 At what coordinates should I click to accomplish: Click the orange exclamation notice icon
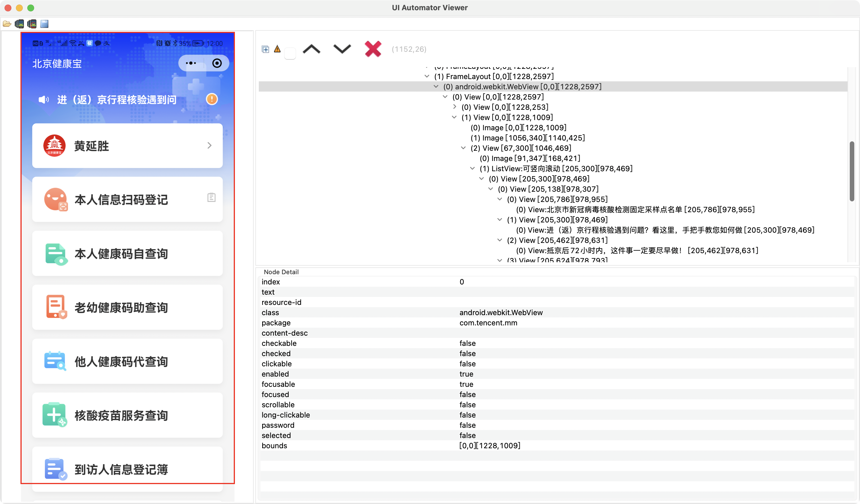tap(212, 99)
